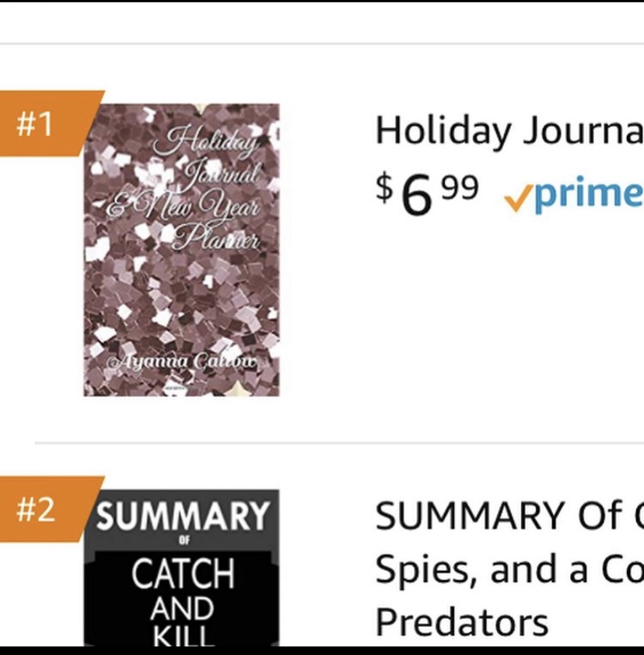
Task: Click the divider line between the two listings
Action: click(339, 443)
